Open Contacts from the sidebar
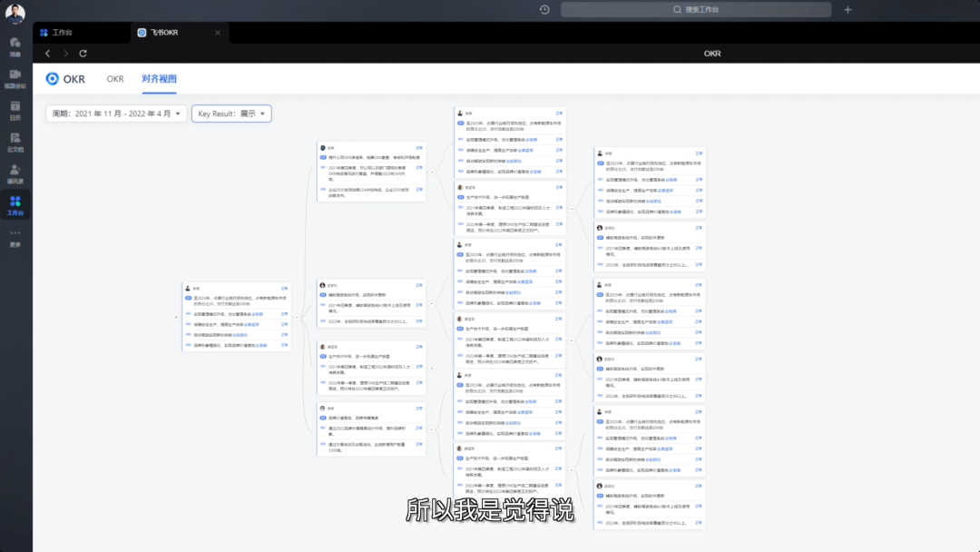This screenshot has width=980, height=552. pyautogui.click(x=15, y=172)
